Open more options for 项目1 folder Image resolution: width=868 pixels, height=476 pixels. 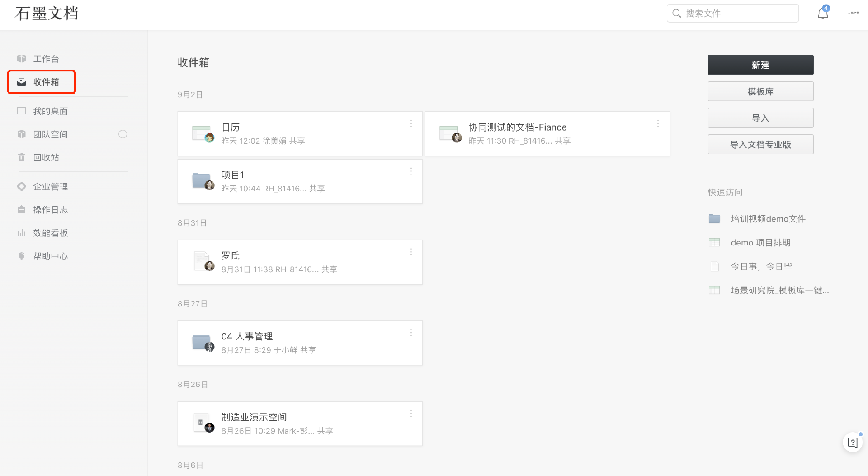[411, 171]
